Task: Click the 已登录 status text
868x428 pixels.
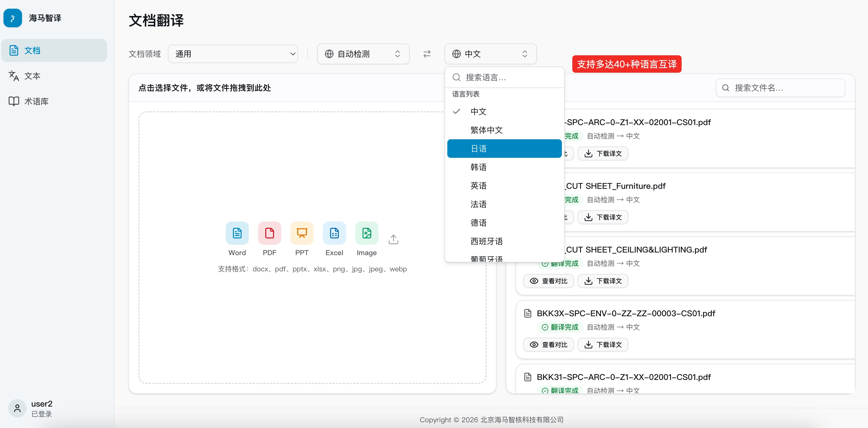Action: (x=41, y=414)
